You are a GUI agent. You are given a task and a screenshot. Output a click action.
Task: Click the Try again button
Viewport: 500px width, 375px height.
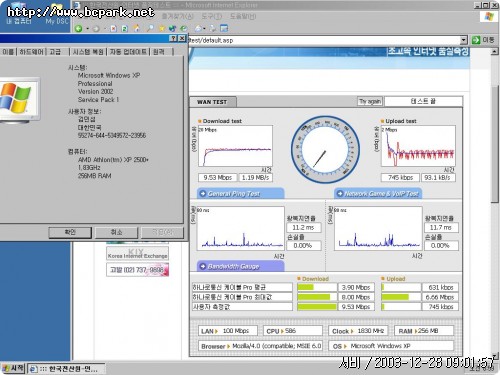tap(370, 101)
